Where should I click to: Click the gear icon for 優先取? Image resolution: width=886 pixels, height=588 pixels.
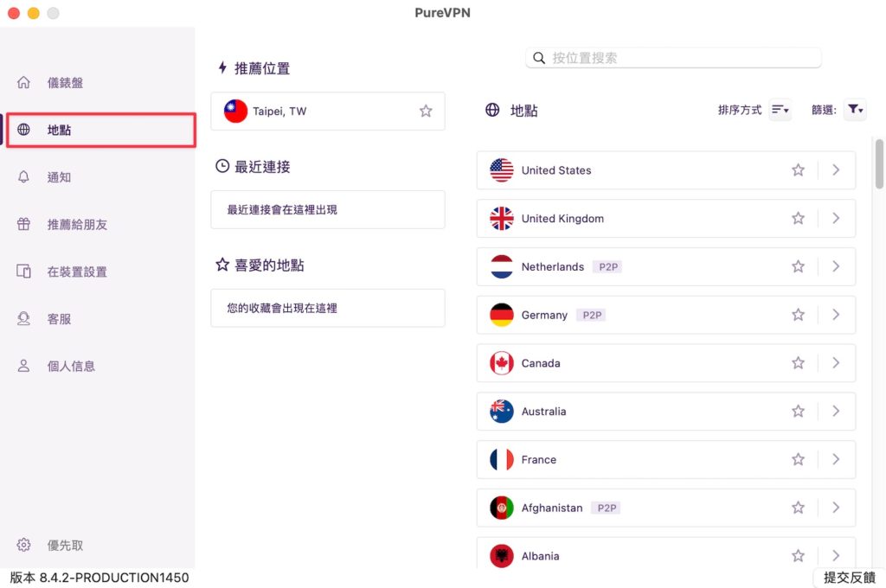[23, 545]
